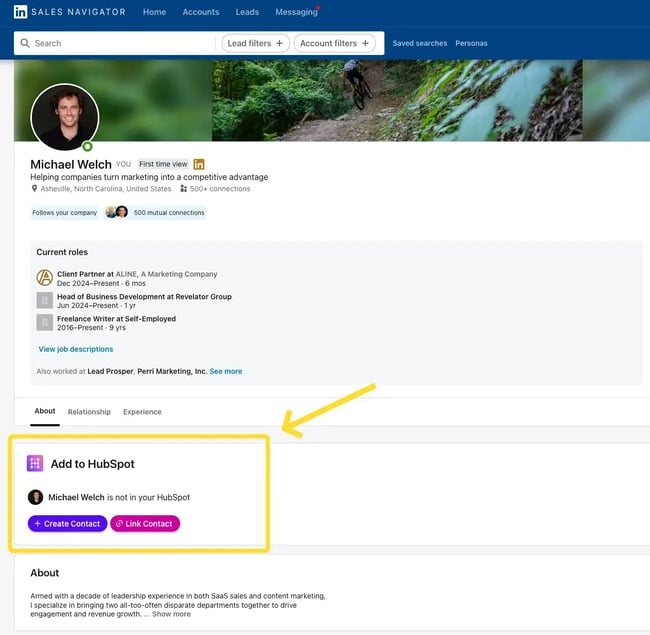The height and width of the screenshot is (635, 650).
Task: Click the HubSpot purple app icon
Action: click(35, 464)
